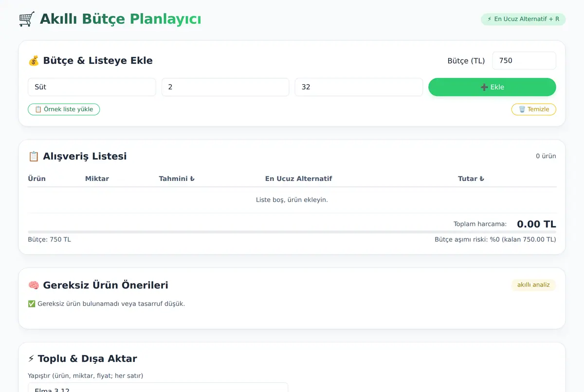584x392 pixels.
Task: Click the product name field containing Süt
Action: [92, 87]
